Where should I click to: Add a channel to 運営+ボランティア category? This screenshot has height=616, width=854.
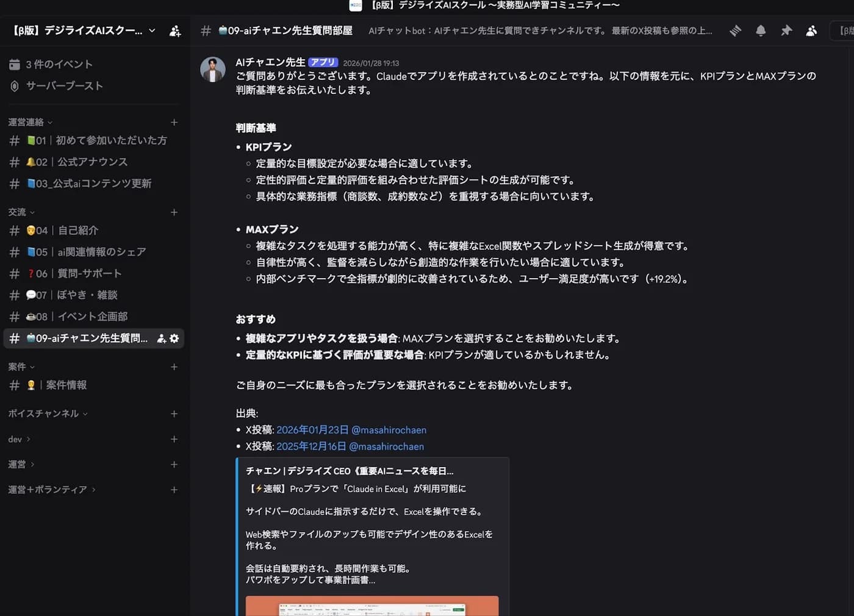coord(174,490)
